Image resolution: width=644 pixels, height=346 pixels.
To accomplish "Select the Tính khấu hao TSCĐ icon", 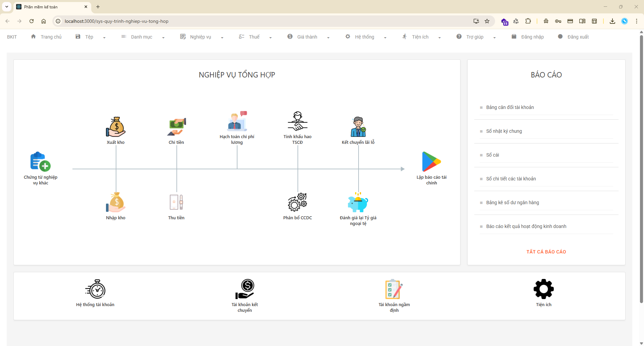I will tap(298, 121).
